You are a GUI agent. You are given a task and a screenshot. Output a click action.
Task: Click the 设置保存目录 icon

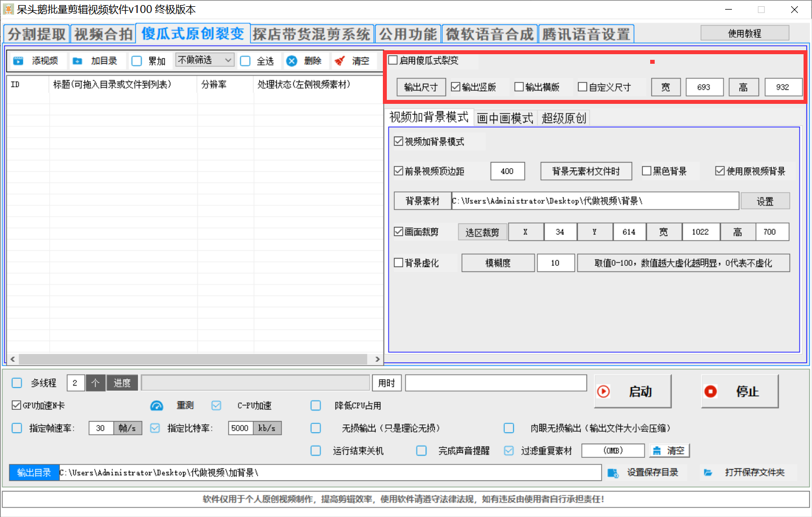(x=613, y=473)
